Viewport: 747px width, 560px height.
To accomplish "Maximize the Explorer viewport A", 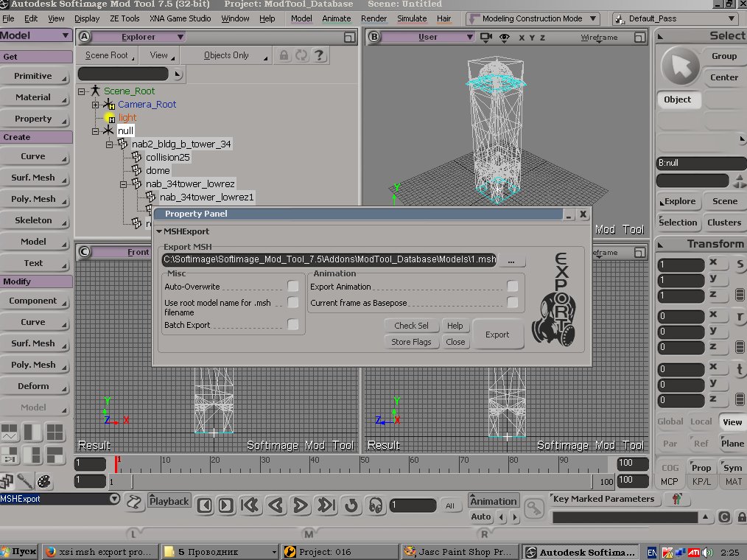I will 350,37.
